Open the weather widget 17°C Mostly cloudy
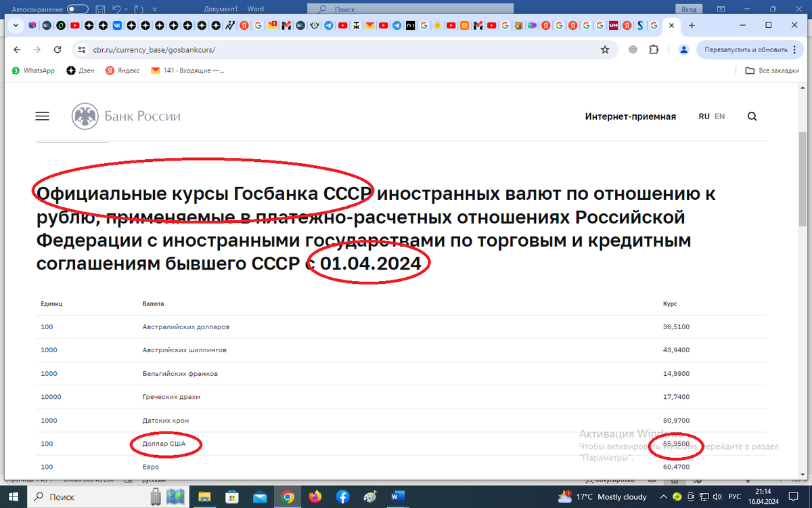Screen dimensions: 812x508 coord(602,496)
